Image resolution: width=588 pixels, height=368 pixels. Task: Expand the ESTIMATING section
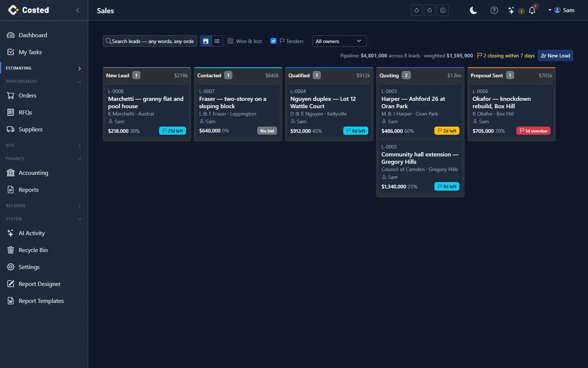click(44, 68)
